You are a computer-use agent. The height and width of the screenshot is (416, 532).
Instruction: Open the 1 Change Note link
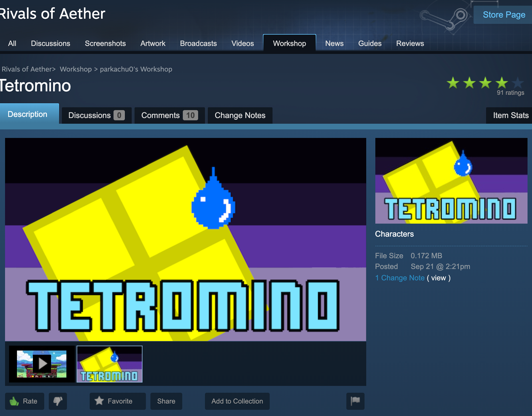point(400,278)
